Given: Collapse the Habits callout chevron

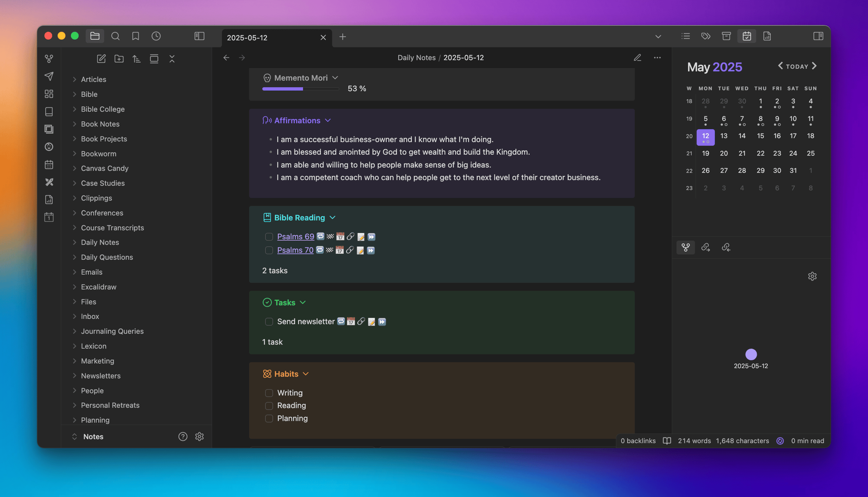Looking at the screenshot, I should coord(306,374).
